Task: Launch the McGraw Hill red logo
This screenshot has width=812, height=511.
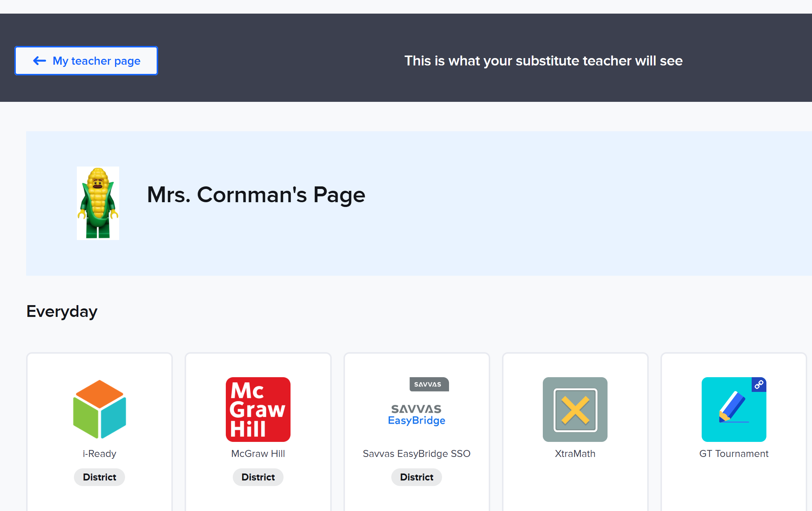Action: (x=258, y=409)
